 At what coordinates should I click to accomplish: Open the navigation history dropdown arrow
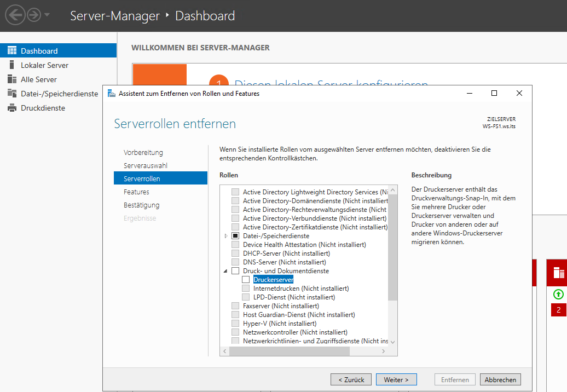pyautogui.click(x=47, y=15)
